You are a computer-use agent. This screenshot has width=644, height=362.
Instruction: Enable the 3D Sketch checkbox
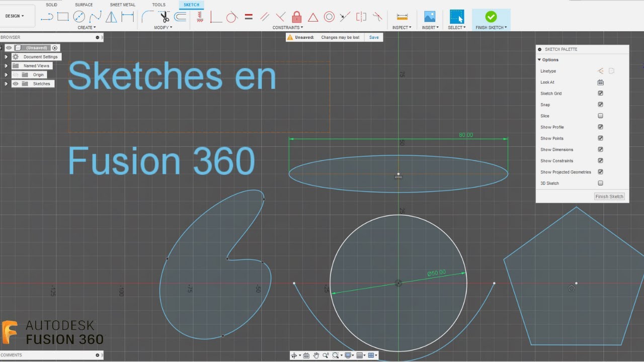pos(600,183)
